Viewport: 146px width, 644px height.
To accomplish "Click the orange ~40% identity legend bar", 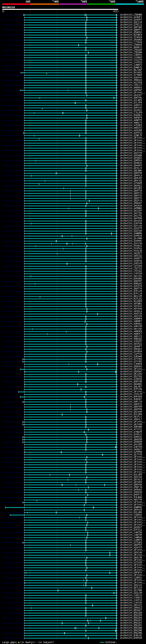I will [45, 4].
